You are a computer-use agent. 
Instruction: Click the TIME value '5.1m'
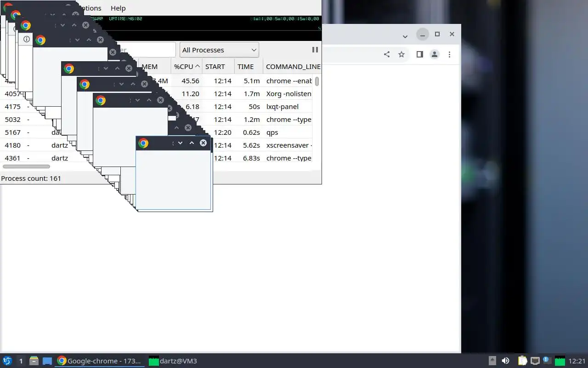[x=252, y=81]
